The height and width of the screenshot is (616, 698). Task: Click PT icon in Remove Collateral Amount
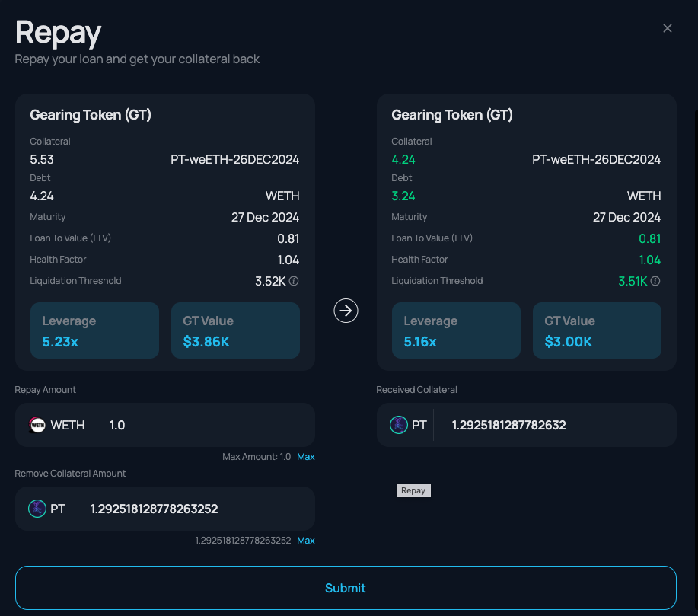pyautogui.click(x=37, y=509)
